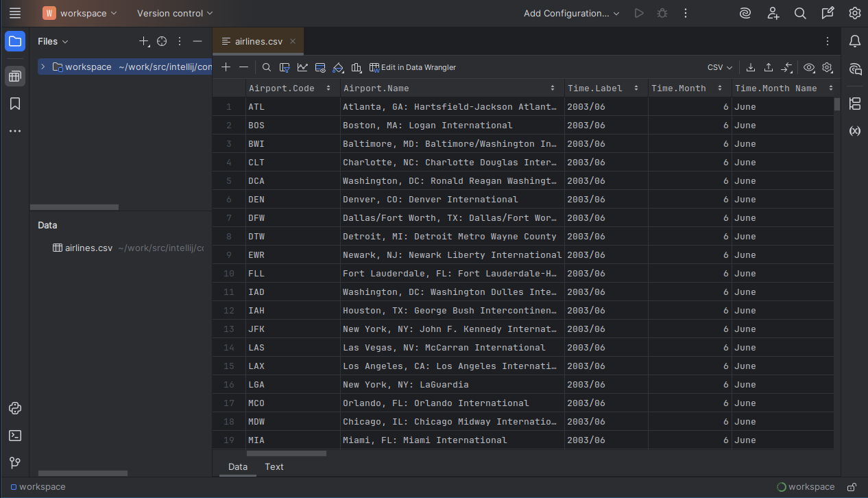Open the Version Control tool window
The height and width of the screenshot is (498, 868).
point(15,462)
